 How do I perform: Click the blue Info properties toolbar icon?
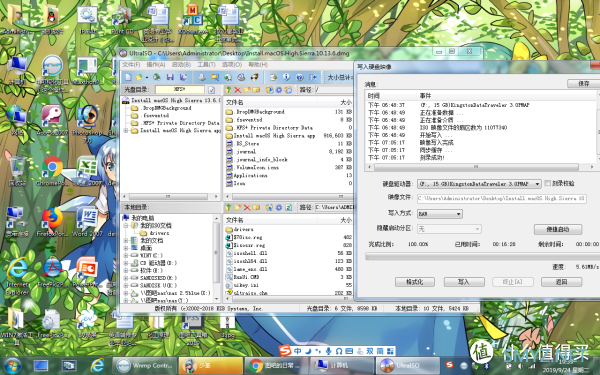tap(286, 77)
